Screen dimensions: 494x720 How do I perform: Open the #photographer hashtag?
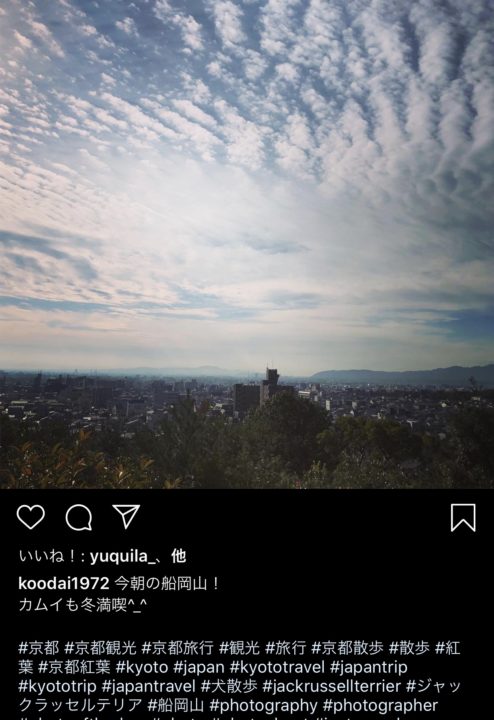[x=381, y=705]
